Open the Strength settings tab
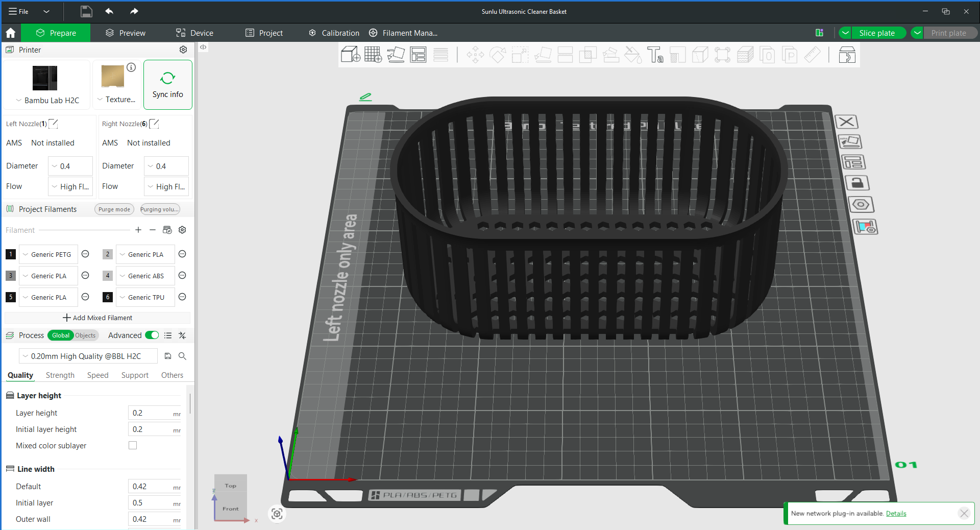Screen dimensions: 980x530 point(60,375)
